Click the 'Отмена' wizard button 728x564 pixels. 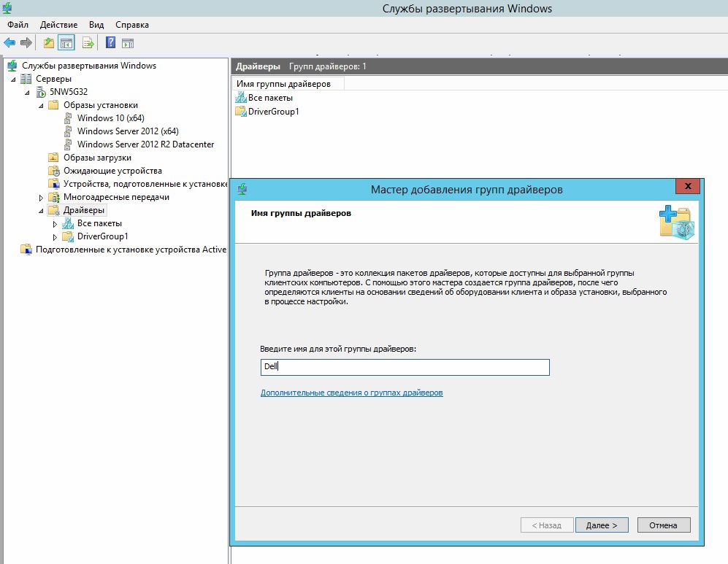click(663, 525)
